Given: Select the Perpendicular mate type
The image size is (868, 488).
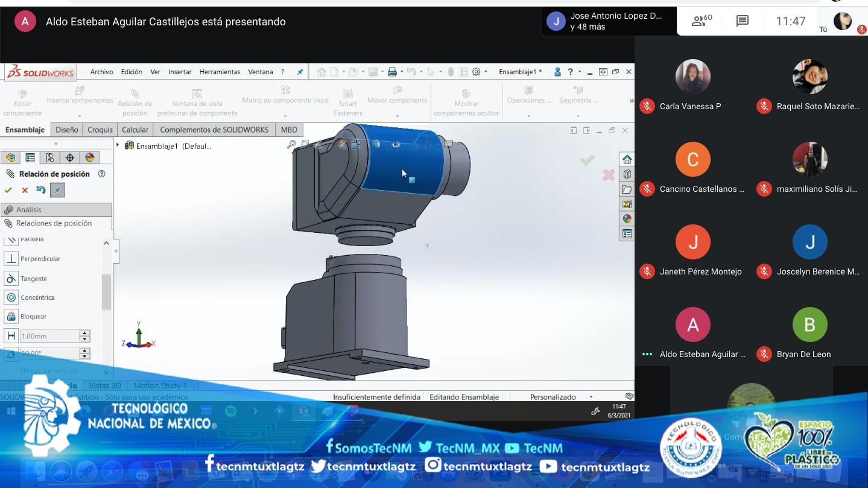Looking at the screenshot, I should [33, 259].
